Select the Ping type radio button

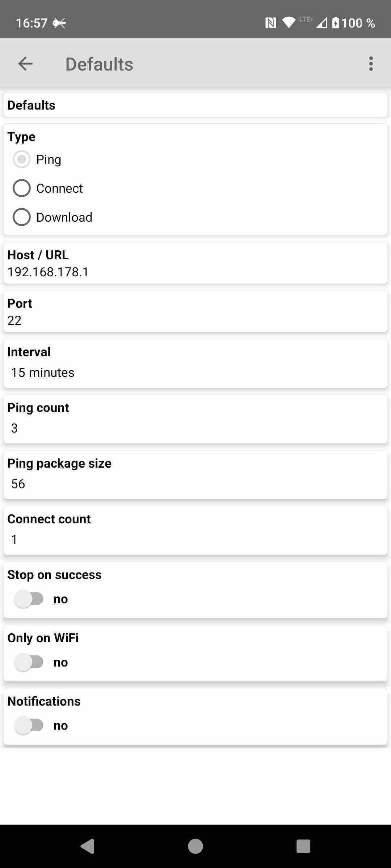pyautogui.click(x=22, y=159)
